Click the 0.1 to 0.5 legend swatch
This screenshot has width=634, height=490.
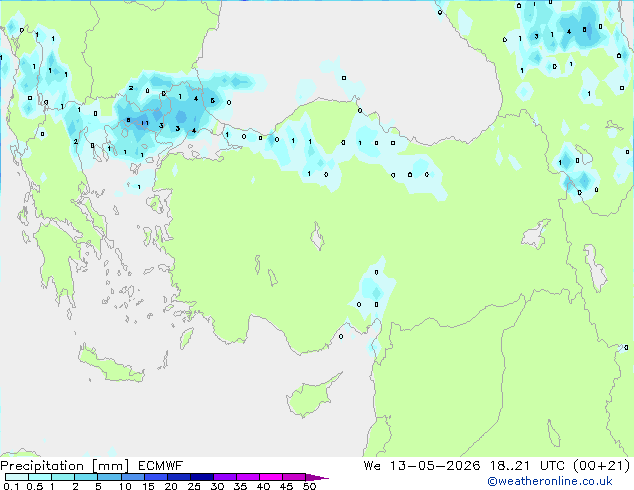17,477
